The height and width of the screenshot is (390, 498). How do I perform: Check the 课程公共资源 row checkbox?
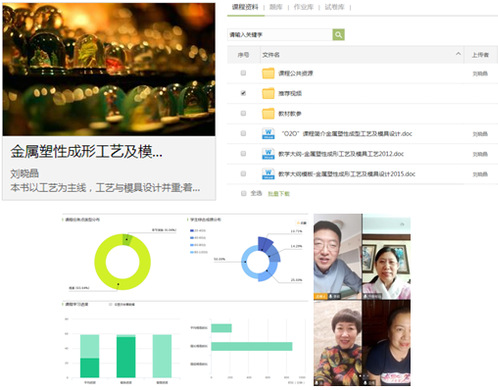(243, 73)
